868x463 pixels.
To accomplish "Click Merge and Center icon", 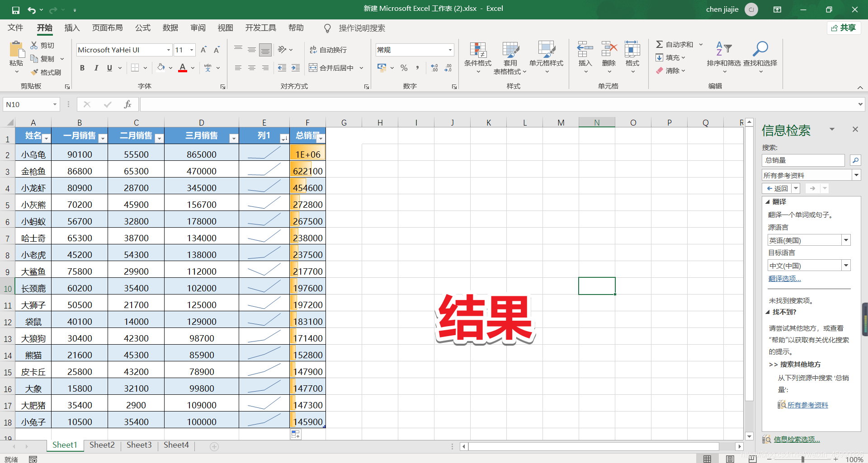I will (x=313, y=68).
